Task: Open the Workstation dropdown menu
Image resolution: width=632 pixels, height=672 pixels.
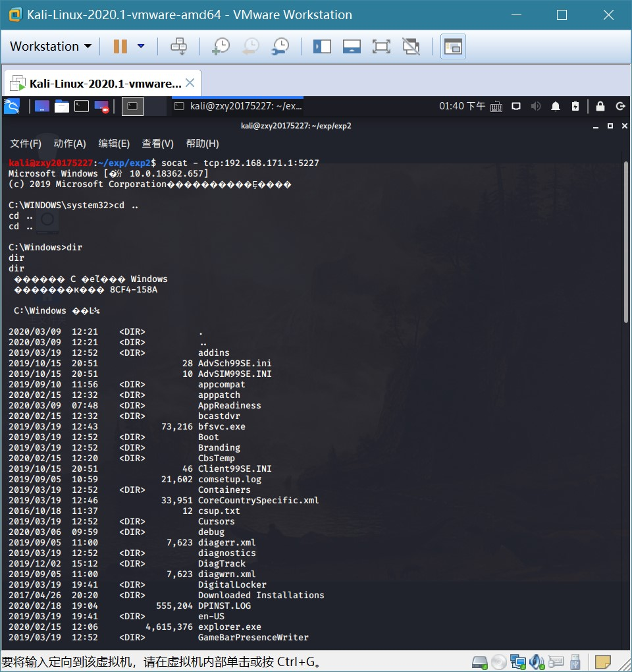Action: (51, 46)
